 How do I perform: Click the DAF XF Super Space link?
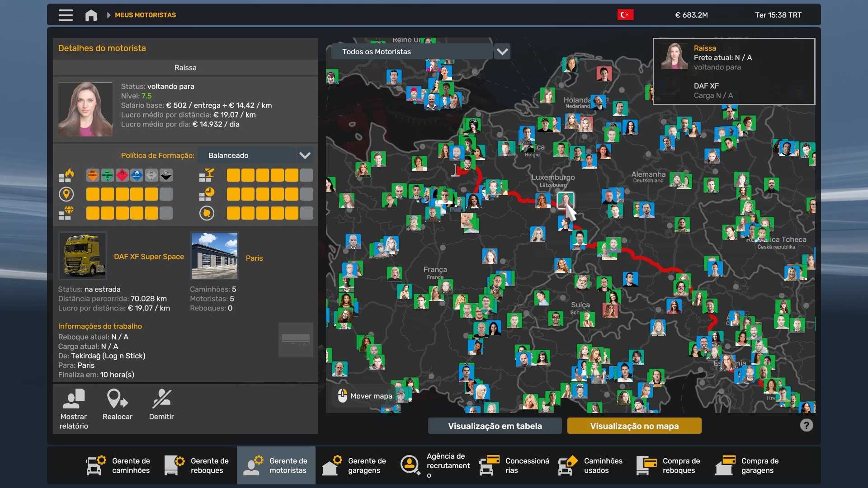coord(149,257)
